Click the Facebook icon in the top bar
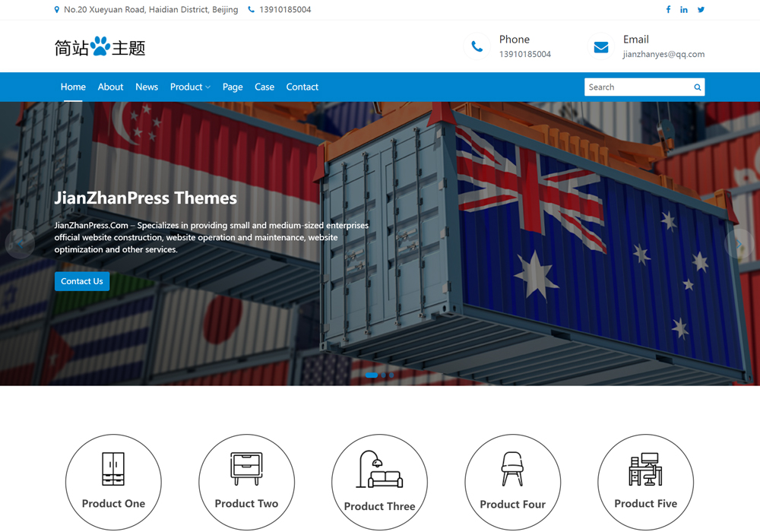The height and width of the screenshot is (532, 760). (x=668, y=9)
